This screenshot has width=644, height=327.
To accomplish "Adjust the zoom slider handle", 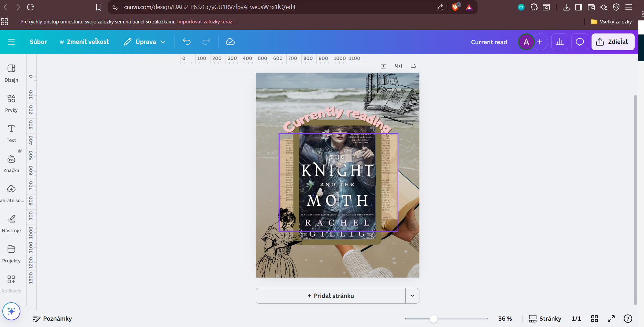I will [x=433, y=319].
